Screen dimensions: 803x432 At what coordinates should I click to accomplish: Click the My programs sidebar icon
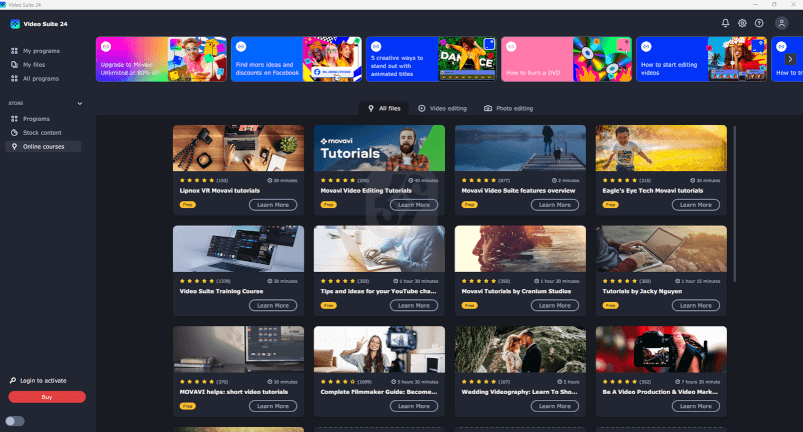[14, 51]
